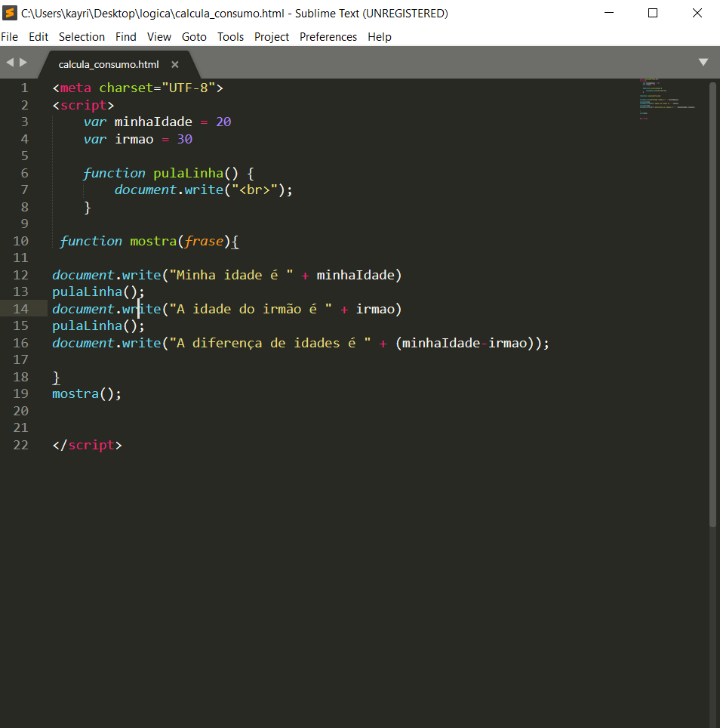This screenshot has width=720, height=728.
Task: Open the Tools menu
Action: 231,37
